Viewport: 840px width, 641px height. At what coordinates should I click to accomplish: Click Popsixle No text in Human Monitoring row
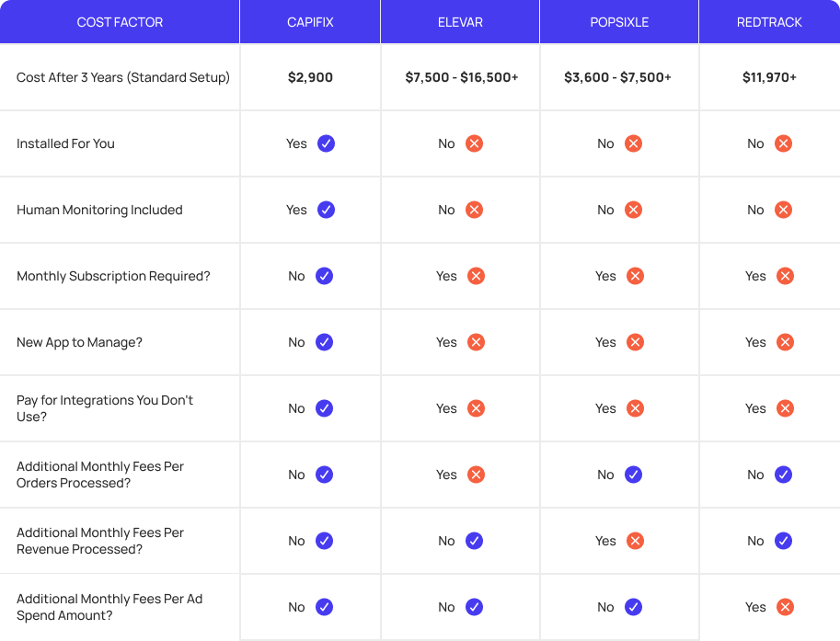point(605,210)
